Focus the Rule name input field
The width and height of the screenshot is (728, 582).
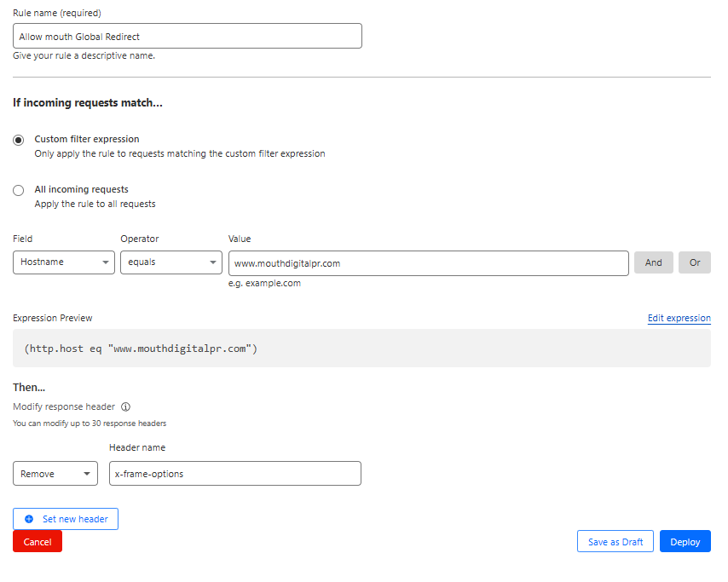188,37
